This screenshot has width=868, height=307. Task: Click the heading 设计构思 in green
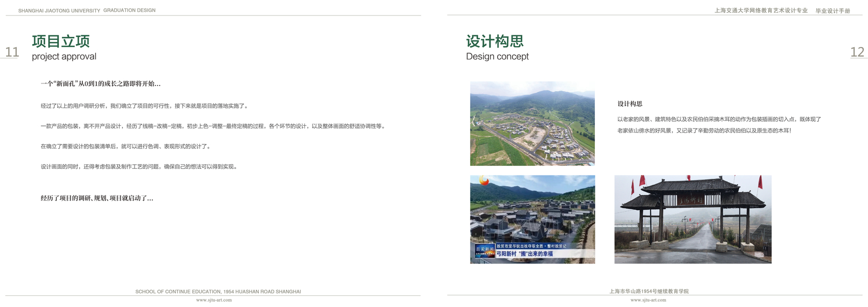[x=495, y=41]
